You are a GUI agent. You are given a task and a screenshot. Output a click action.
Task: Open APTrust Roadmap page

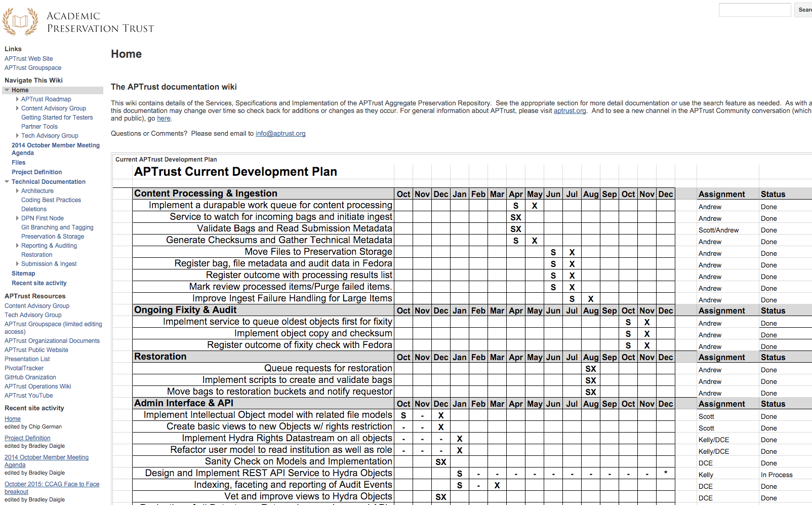pyautogui.click(x=46, y=99)
